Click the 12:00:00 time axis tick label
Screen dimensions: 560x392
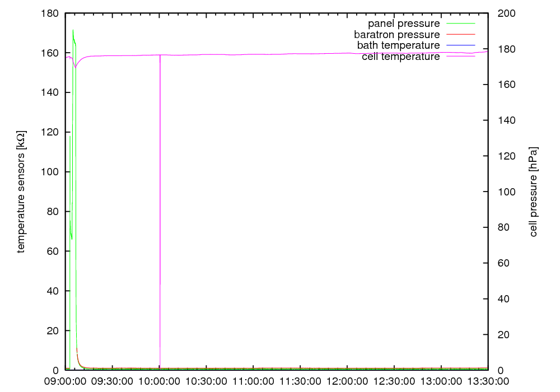(347, 382)
